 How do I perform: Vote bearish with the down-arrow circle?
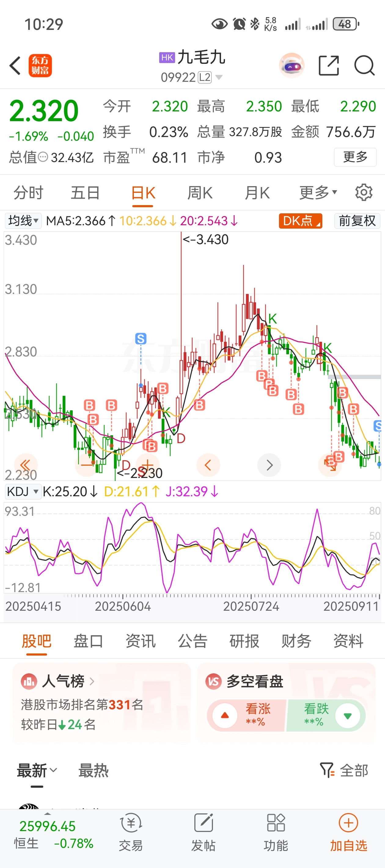(347, 715)
